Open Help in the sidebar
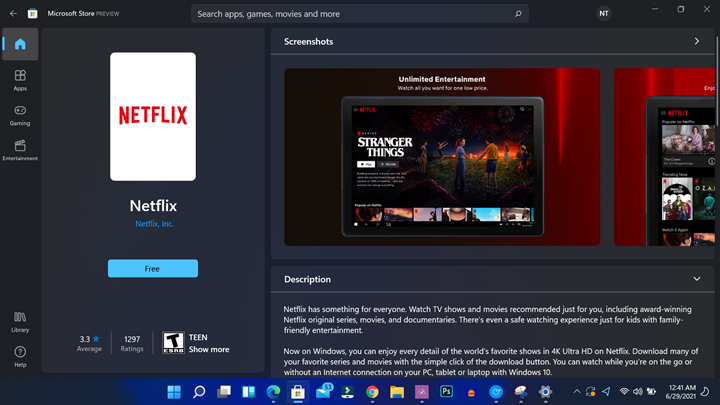Screen dimensions: 720x405 20,357
